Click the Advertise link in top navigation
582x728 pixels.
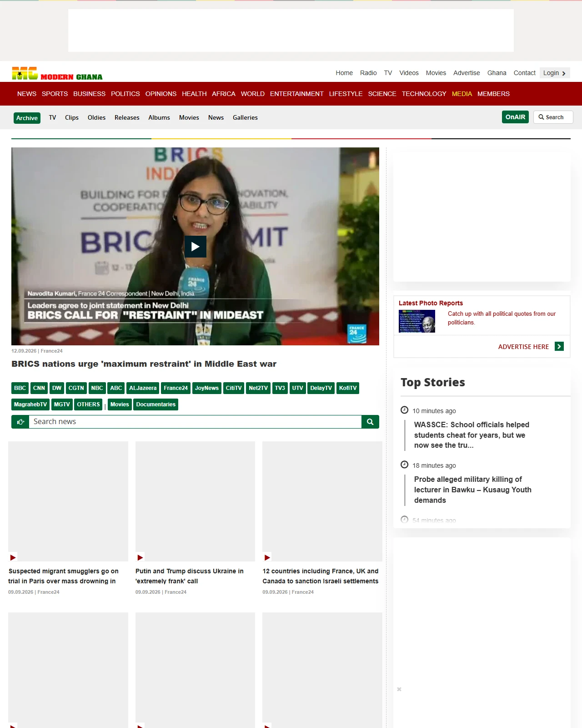pos(467,73)
